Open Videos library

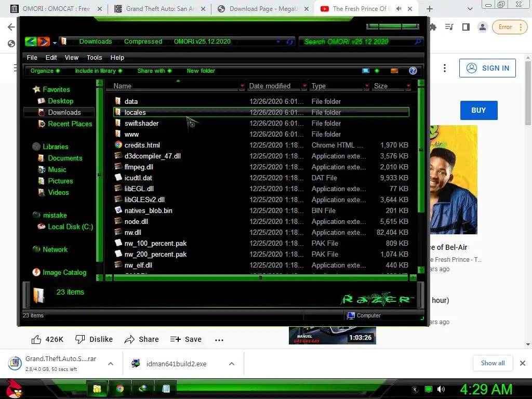point(58,192)
